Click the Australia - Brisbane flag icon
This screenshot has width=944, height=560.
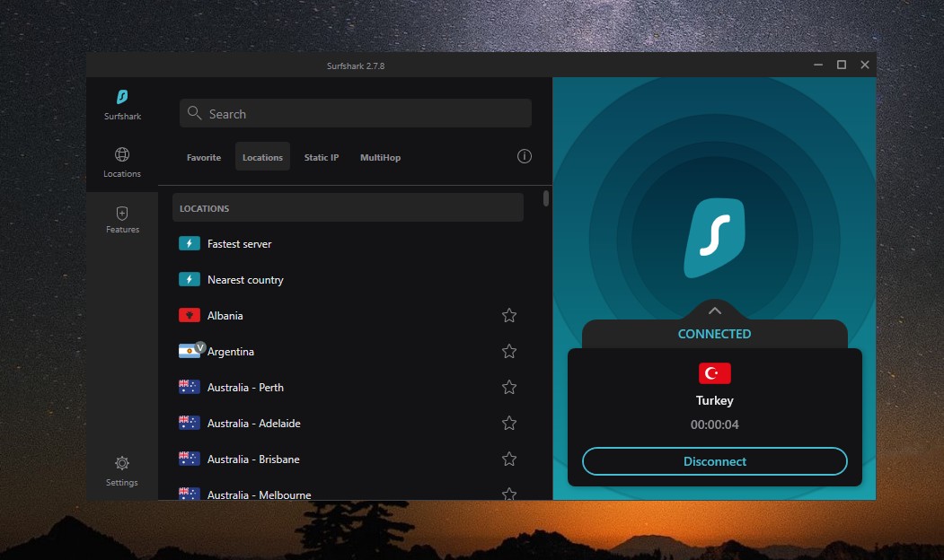[190, 459]
